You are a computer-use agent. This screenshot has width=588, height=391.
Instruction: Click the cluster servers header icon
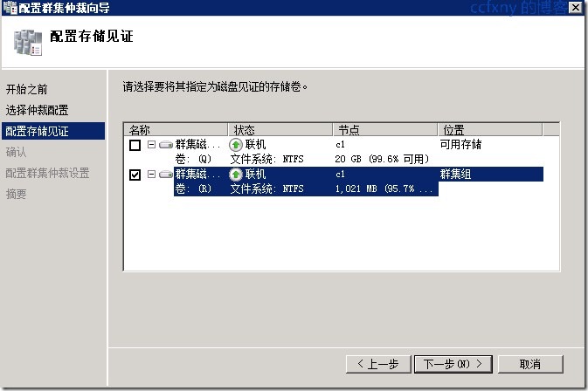[28, 43]
